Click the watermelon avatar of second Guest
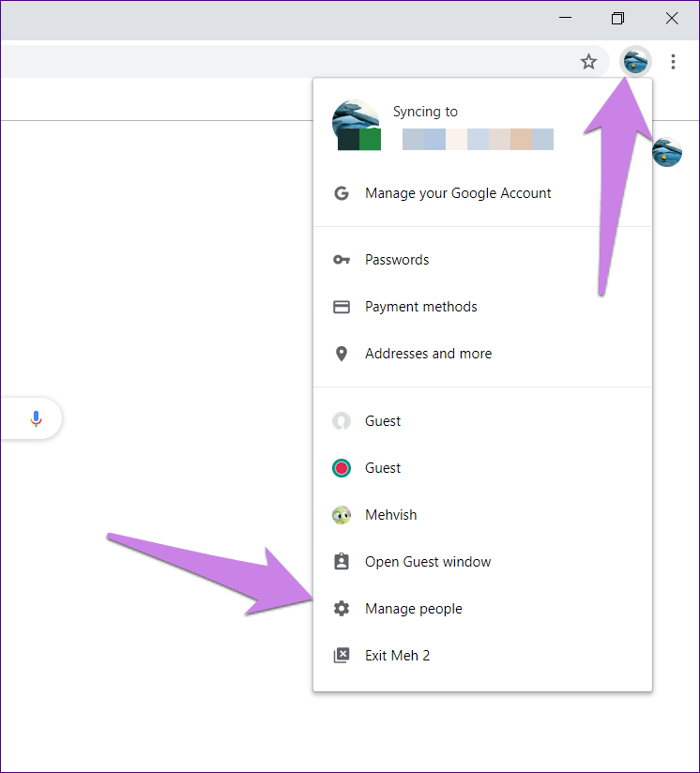This screenshot has width=700, height=773. tap(342, 468)
